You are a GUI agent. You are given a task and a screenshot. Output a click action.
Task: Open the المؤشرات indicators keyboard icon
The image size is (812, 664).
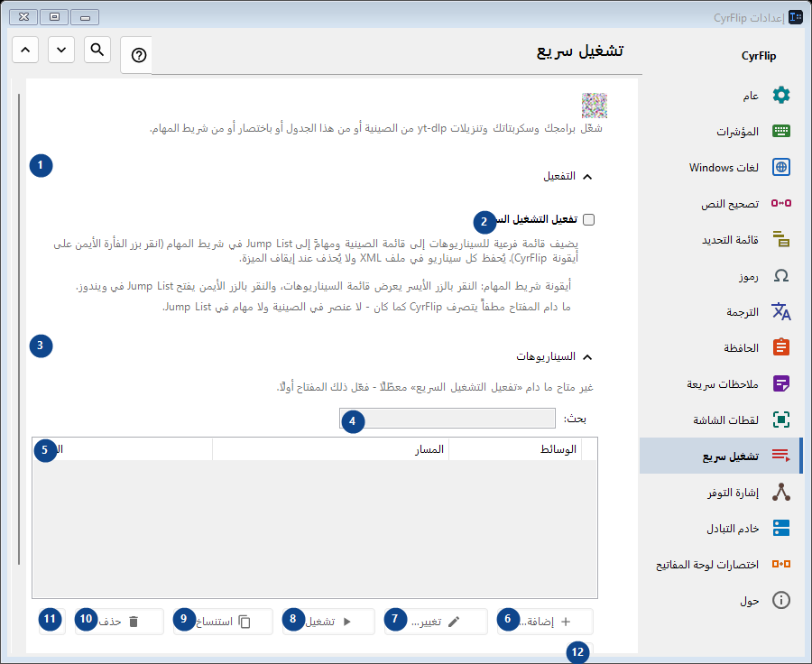781,131
